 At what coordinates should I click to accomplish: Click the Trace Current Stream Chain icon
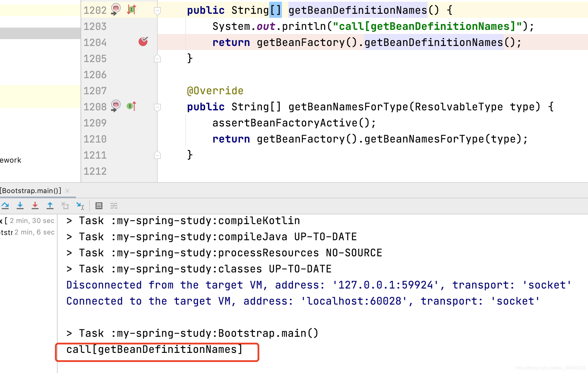114,206
